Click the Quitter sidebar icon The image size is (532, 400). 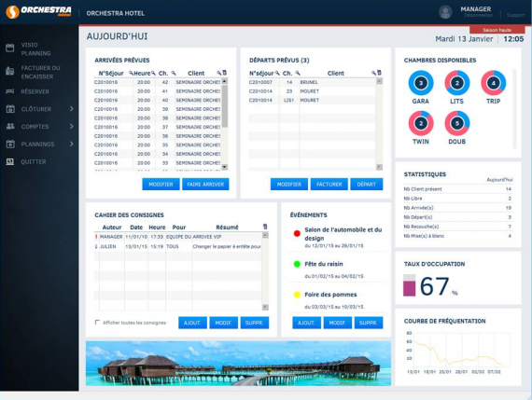pos(10,161)
